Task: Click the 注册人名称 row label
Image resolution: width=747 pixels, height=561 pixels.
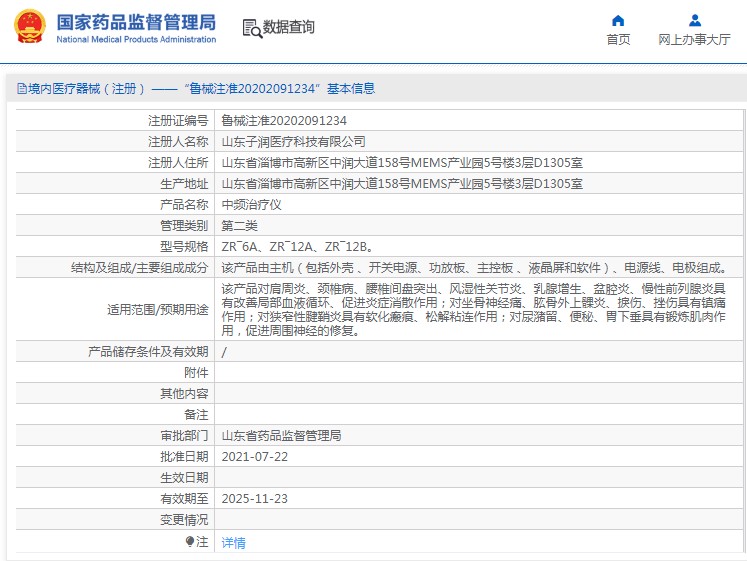Action: [178, 142]
